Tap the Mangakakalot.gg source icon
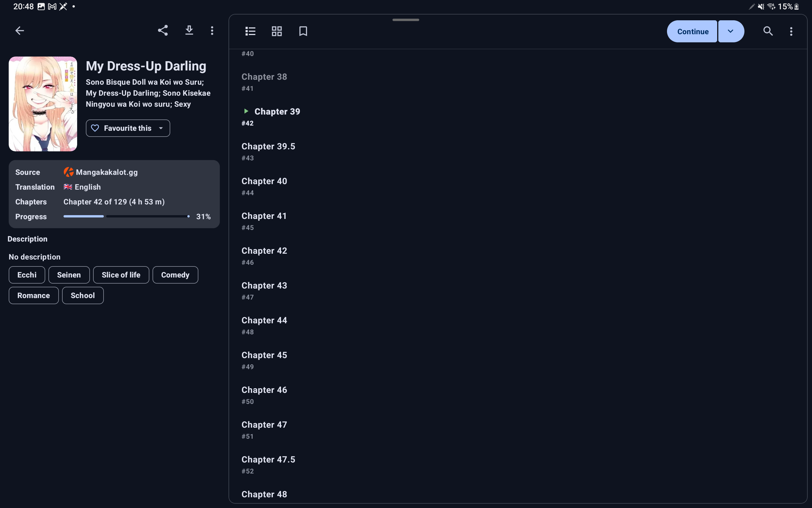This screenshot has width=812, height=508. pyautogui.click(x=68, y=172)
